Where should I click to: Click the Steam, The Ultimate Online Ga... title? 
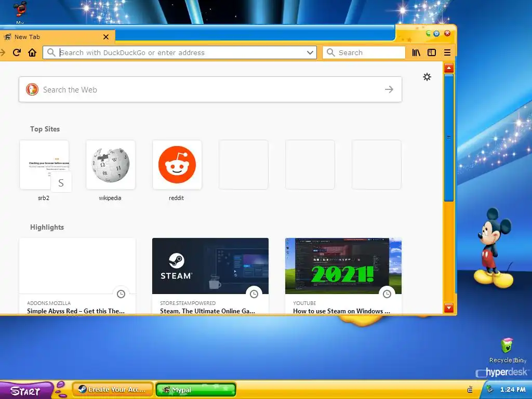coord(207,311)
